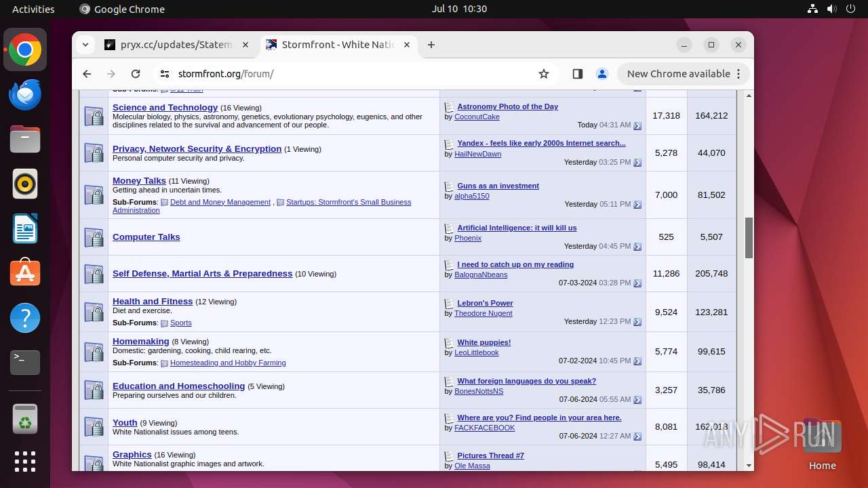View CoconutCake user profile
Image resolution: width=868 pixels, height=488 pixels.
[x=477, y=117]
